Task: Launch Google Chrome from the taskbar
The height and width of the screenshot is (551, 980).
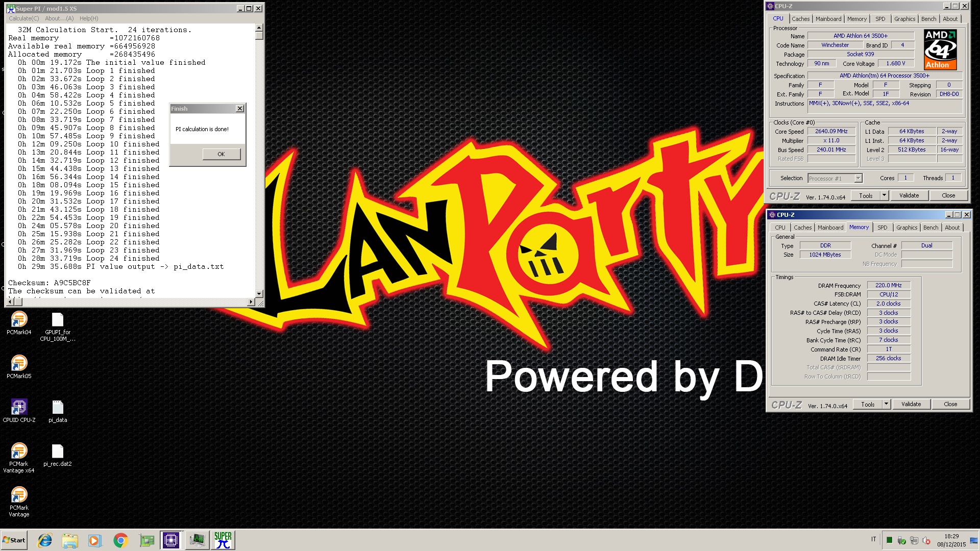Action: click(x=120, y=540)
